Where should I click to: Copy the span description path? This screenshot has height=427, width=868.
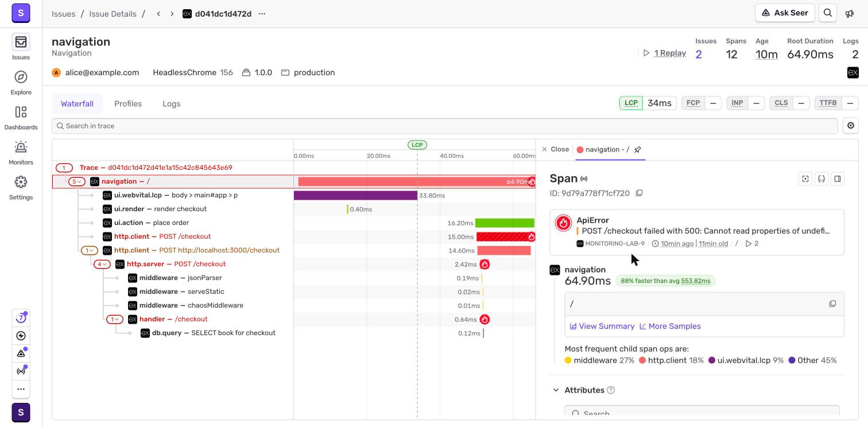coord(832,304)
